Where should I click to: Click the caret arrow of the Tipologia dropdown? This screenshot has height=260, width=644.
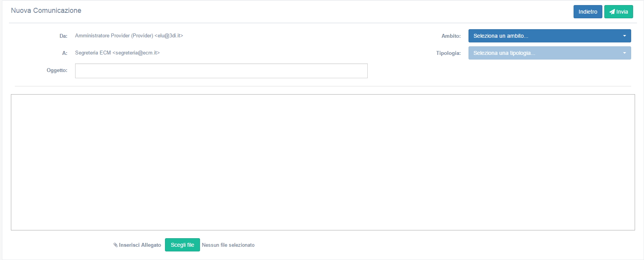624,53
